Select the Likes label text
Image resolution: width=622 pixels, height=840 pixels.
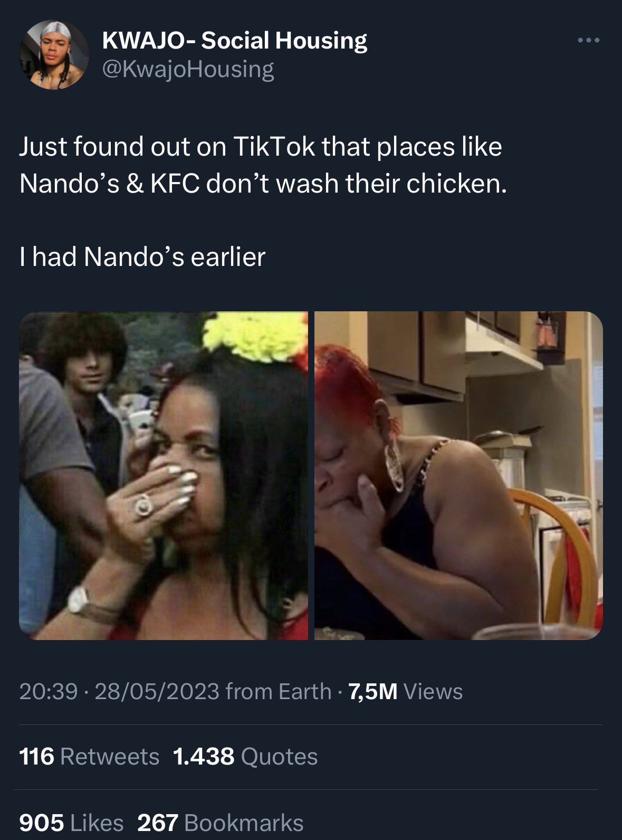tap(96, 823)
